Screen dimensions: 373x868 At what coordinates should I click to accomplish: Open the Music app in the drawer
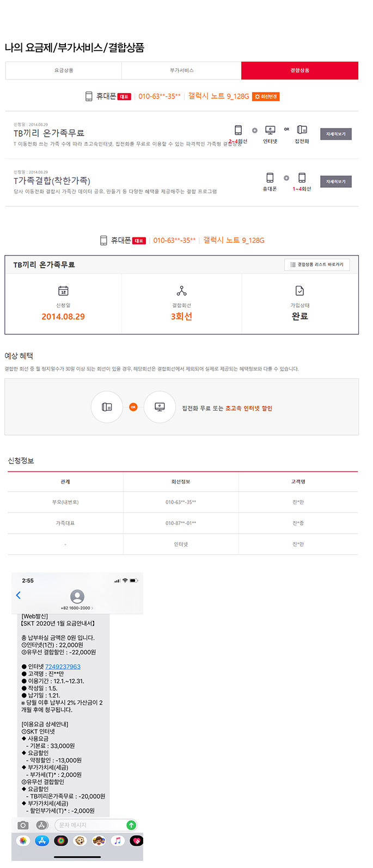(118, 841)
